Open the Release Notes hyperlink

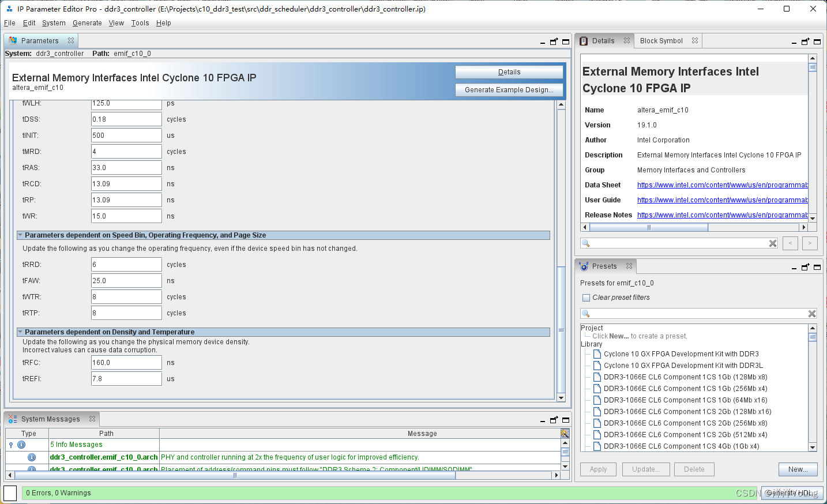722,215
